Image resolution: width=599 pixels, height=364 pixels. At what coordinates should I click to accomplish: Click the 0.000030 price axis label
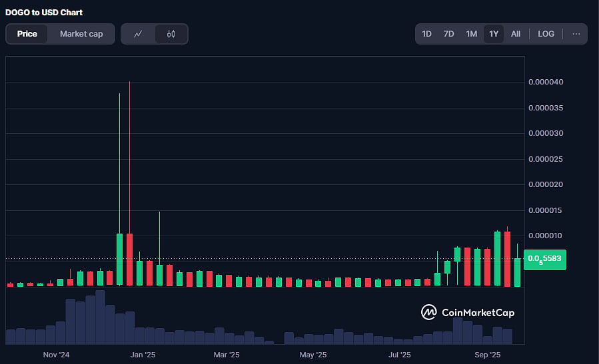click(546, 133)
